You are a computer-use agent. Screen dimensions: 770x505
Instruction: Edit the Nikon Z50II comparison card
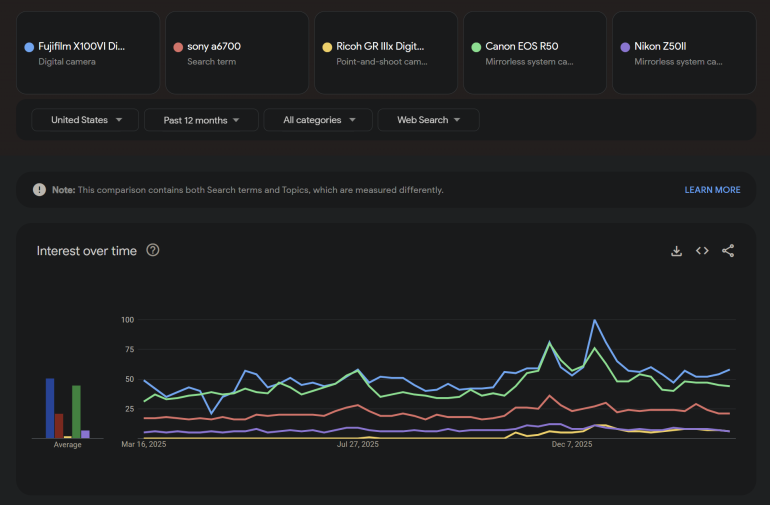[684, 53]
